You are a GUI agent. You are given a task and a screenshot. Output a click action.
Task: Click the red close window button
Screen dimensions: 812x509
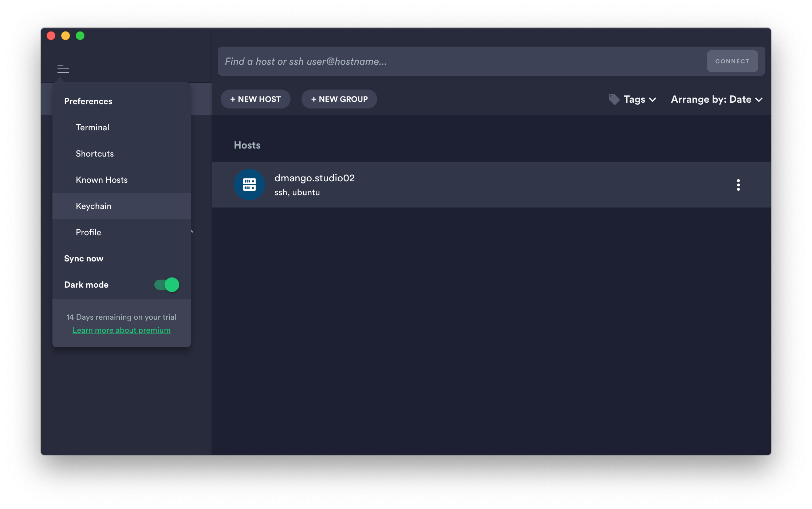51,36
